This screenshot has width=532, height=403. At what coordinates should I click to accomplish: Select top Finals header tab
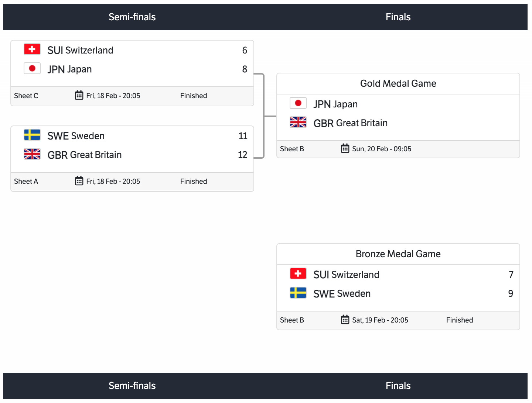point(398,17)
